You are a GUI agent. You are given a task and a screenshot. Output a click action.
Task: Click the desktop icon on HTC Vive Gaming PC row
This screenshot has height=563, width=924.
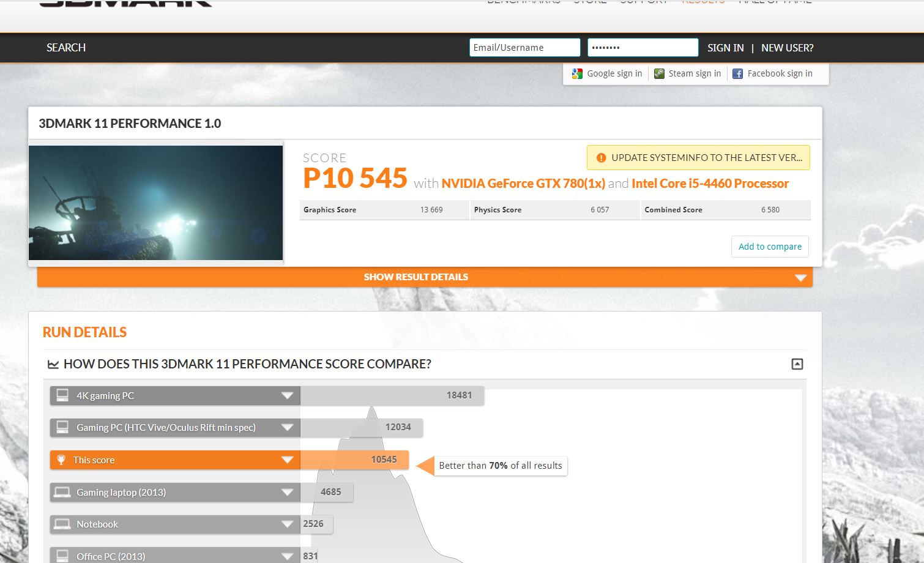coord(62,427)
